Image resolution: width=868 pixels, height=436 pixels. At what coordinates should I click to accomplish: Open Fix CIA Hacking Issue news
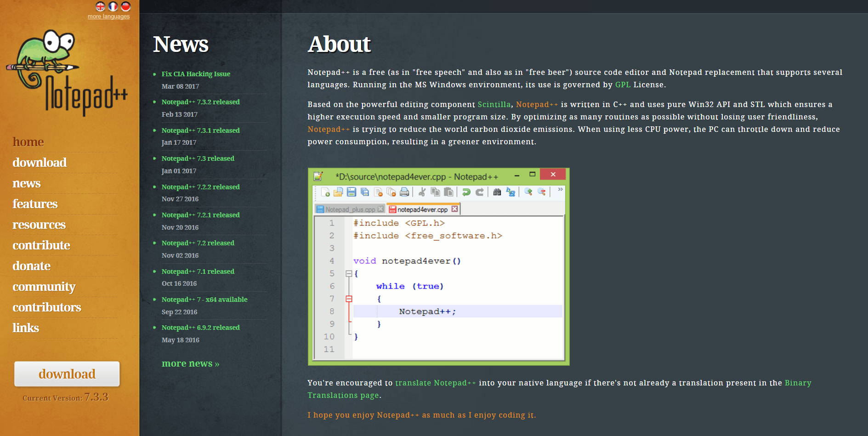pyautogui.click(x=196, y=74)
